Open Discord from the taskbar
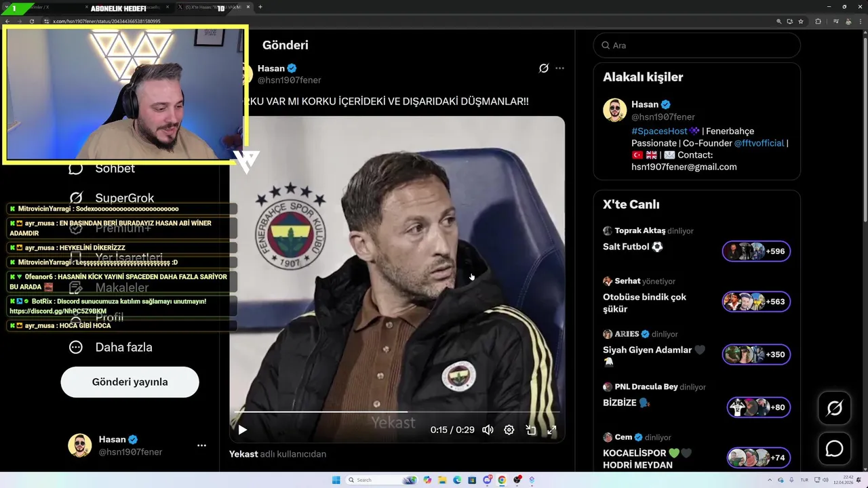868x488 pixels. click(x=487, y=480)
